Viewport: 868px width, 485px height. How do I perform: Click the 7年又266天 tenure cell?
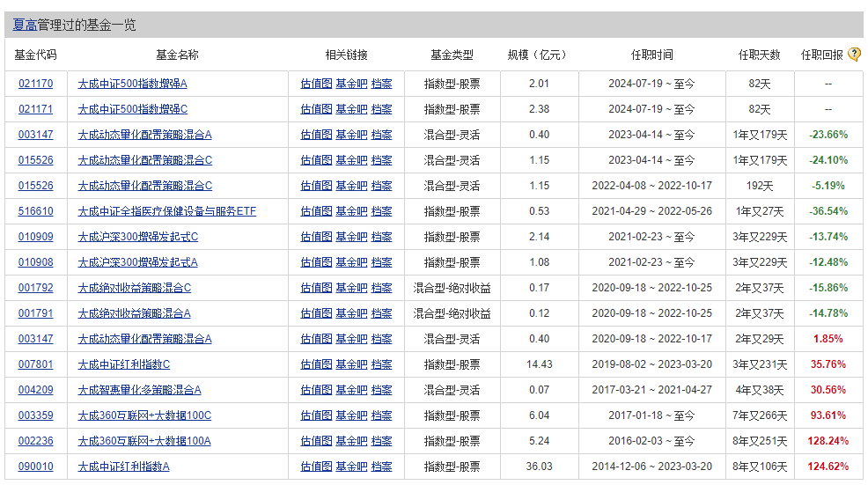tap(760, 415)
